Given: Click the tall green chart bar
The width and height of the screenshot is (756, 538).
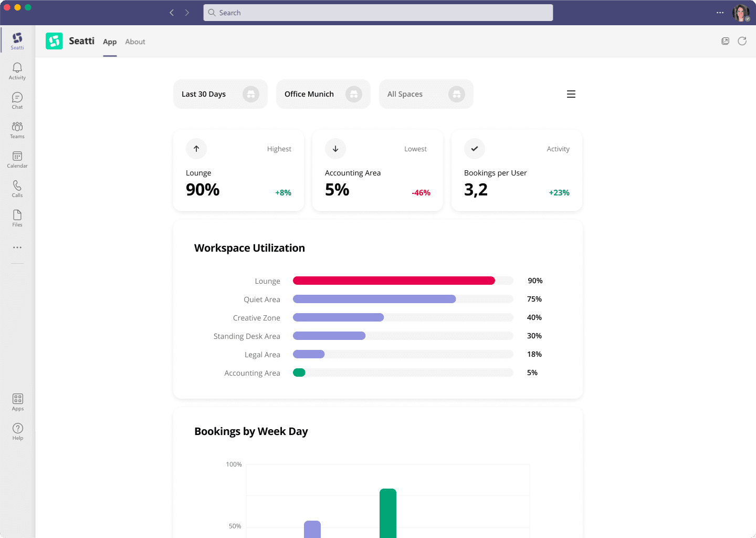Looking at the screenshot, I should pos(388,513).
